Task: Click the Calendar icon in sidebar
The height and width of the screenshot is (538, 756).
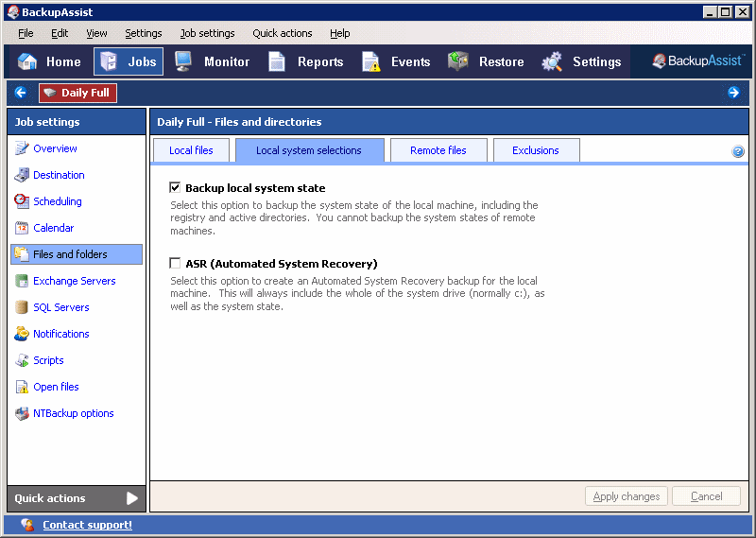Action: (x=22, y=228)
